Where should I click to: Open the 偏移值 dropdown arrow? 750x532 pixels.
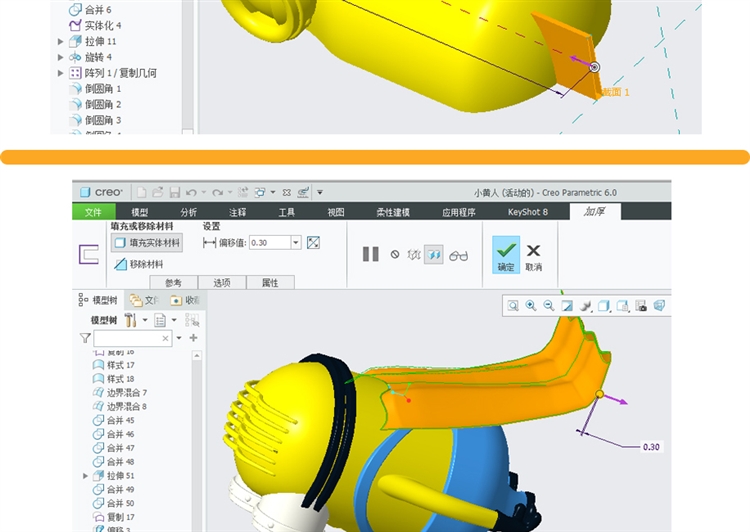tap(296, 243)
